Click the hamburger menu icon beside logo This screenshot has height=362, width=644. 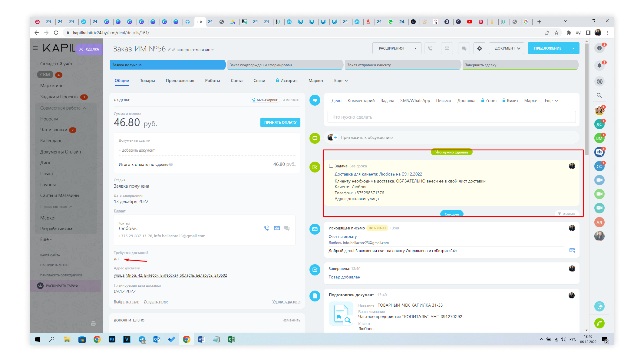coord(35,48)
